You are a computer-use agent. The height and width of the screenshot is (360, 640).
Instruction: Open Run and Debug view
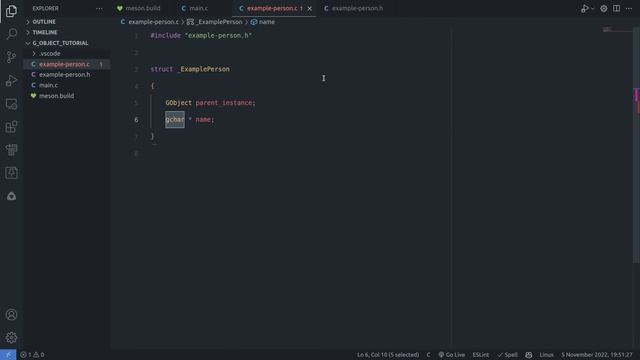tap(11, 80)
